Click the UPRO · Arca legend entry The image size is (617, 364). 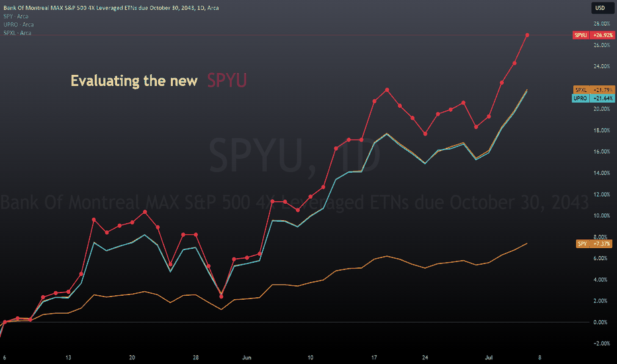(x=19, y=24)
